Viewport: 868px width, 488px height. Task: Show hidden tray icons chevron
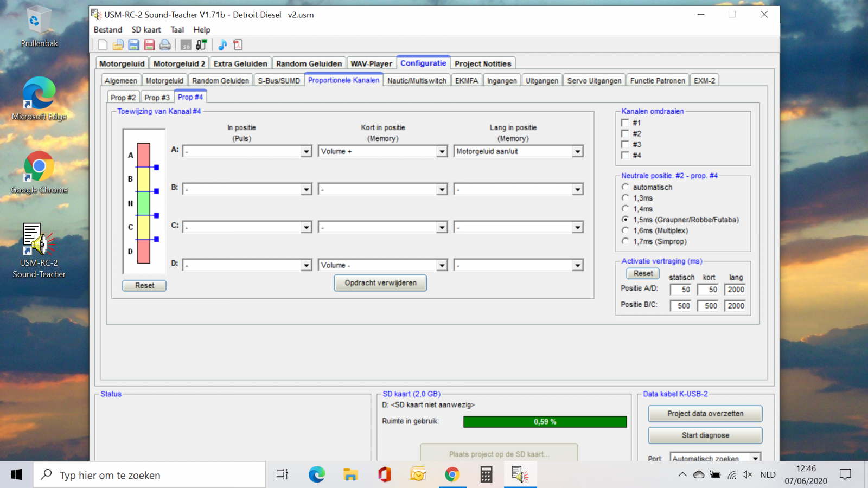pyautogui.click(x=682, y=475)
